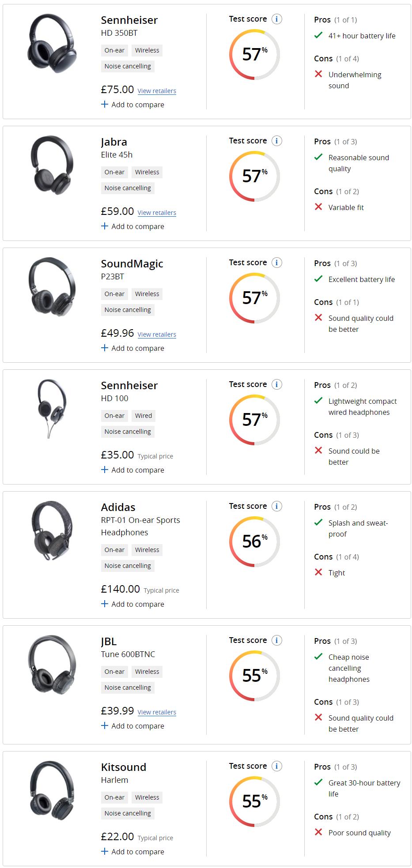
Task: Open test score info for Jabra Elite 45h
Action: point(276,141)
